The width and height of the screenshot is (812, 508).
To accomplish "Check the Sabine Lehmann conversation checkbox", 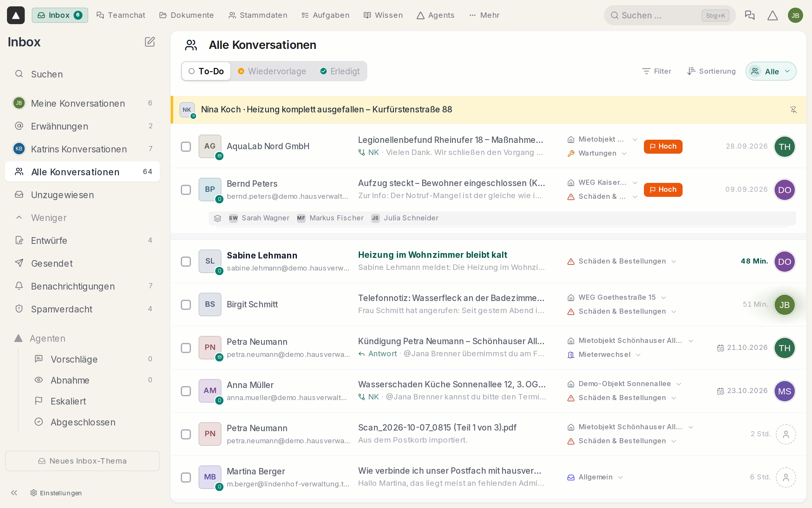I will 186,261.
